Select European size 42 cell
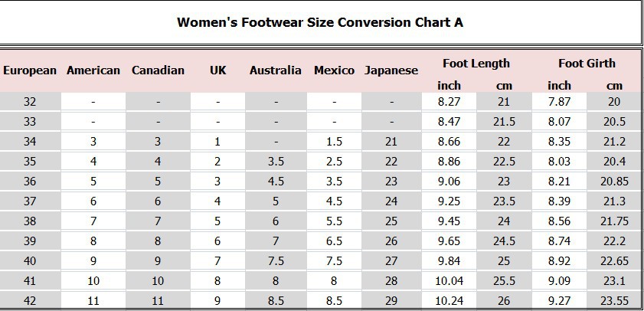 point(30,301)
